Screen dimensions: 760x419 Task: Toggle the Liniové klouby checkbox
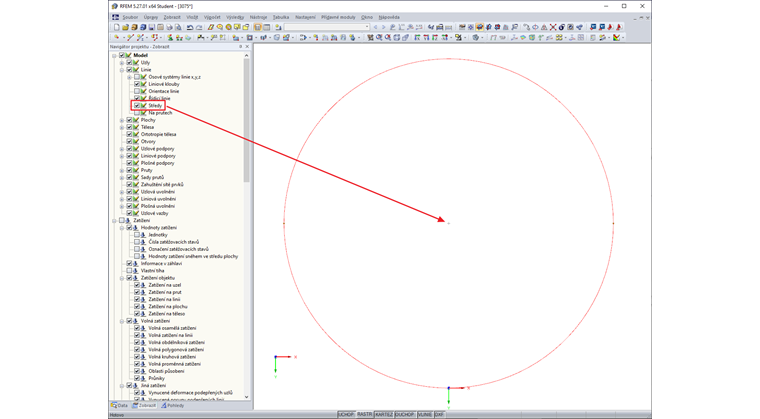coord(137,84)
